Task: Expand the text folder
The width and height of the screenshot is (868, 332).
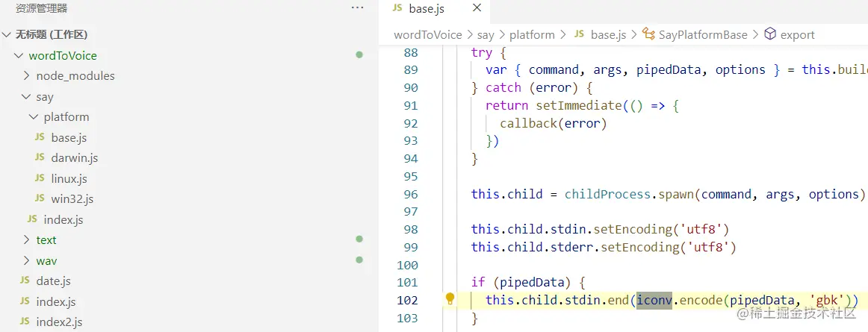Action: pyautogui.click(x=27, y=239)
